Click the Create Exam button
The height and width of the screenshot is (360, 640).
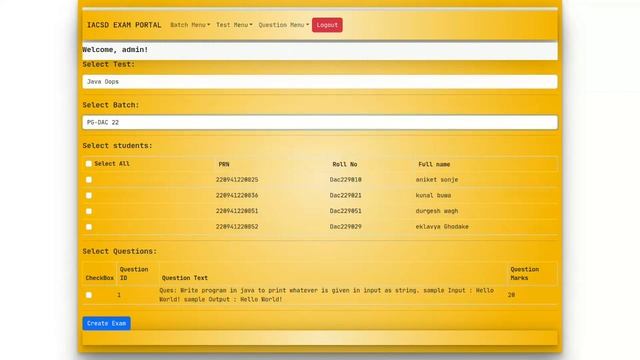pyautogui.click(x=107, y=323)
